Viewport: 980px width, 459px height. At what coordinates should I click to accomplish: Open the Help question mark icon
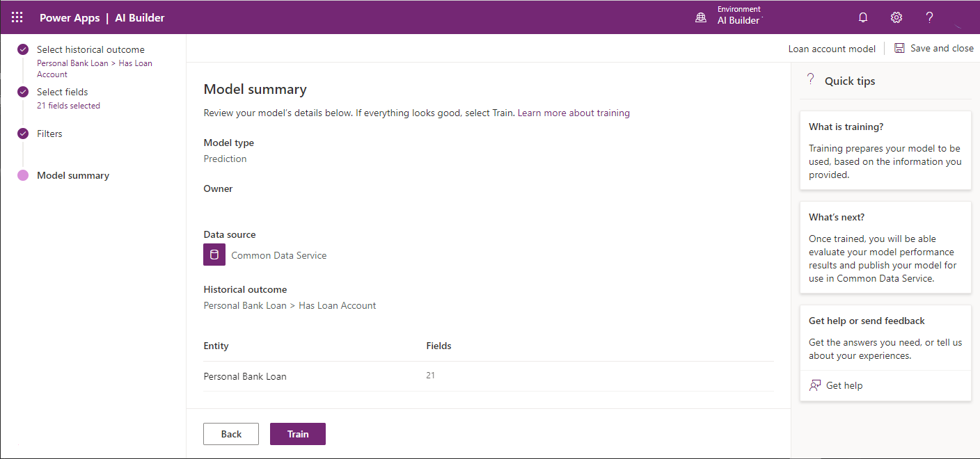(x=929, y=17)
